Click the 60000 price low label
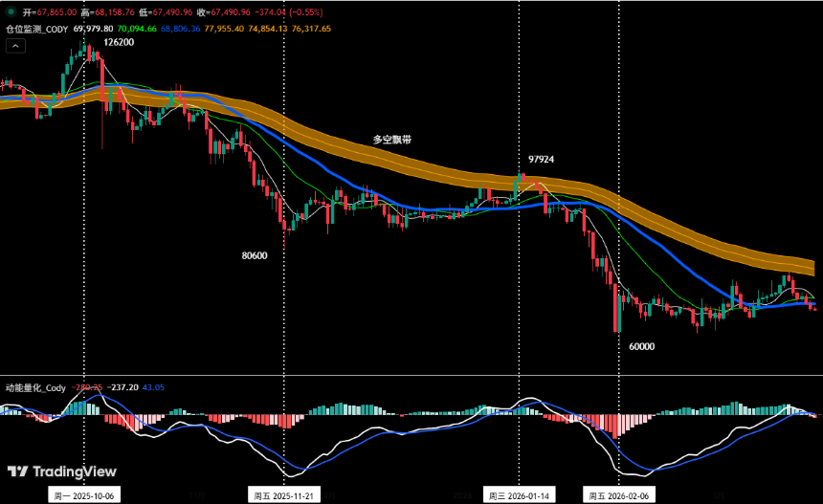 click(641, 346)
